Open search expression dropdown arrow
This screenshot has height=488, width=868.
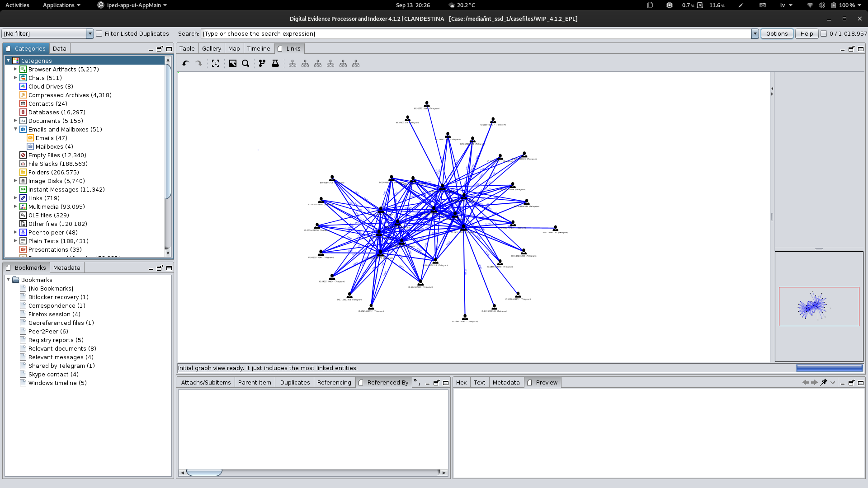tap(755, 34)
